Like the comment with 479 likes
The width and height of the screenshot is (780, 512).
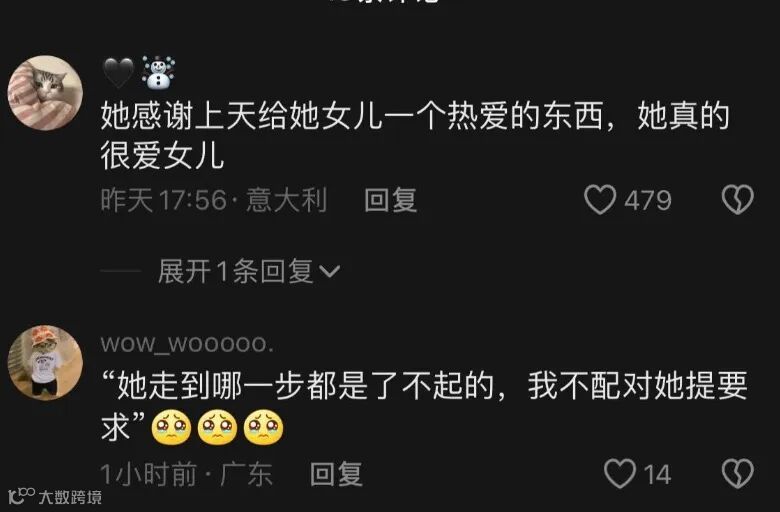pyautogui.click(x=600, y=200)
